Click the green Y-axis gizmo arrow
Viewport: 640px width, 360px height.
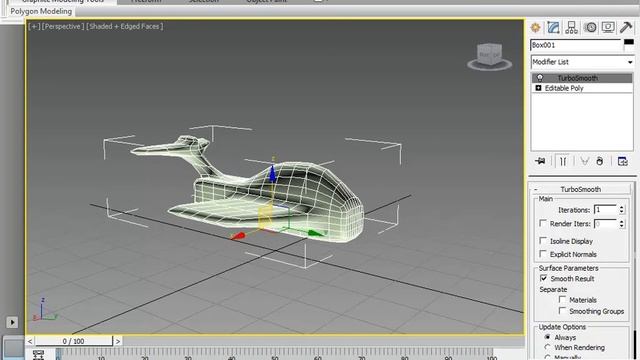(316, 233)
